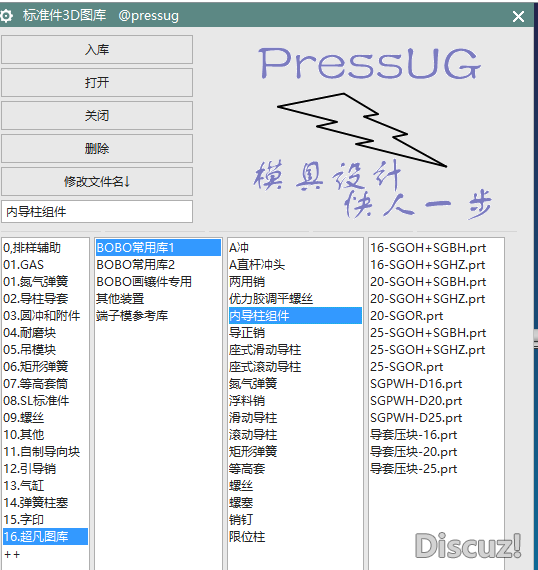Select 优力胶调平螺丝 item
The width and height of the screenshot is (538, 570).
pos(295,299)
